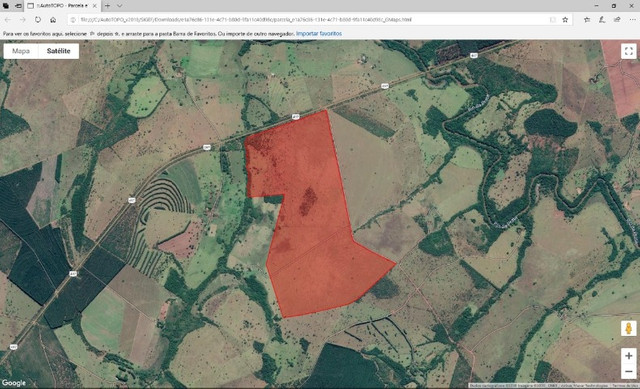The image size is (640, 389).
Task: Zoom out with the minus button
Action: tap(629, 371)
